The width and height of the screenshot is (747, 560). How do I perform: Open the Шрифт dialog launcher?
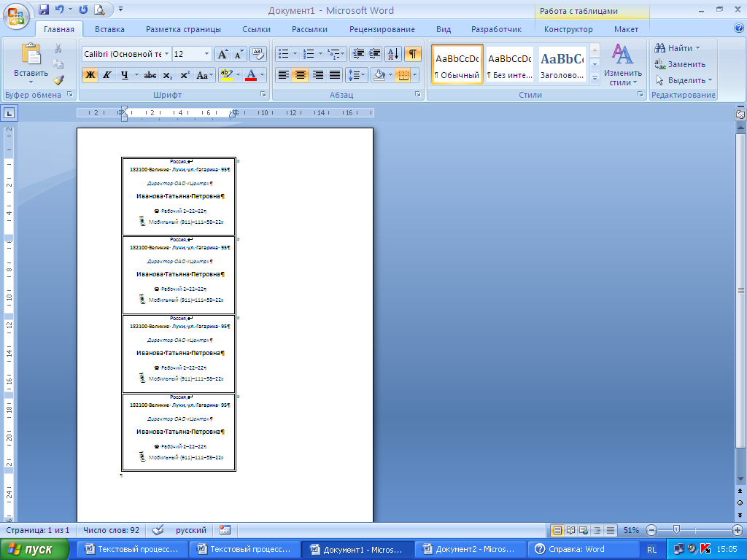263,94
